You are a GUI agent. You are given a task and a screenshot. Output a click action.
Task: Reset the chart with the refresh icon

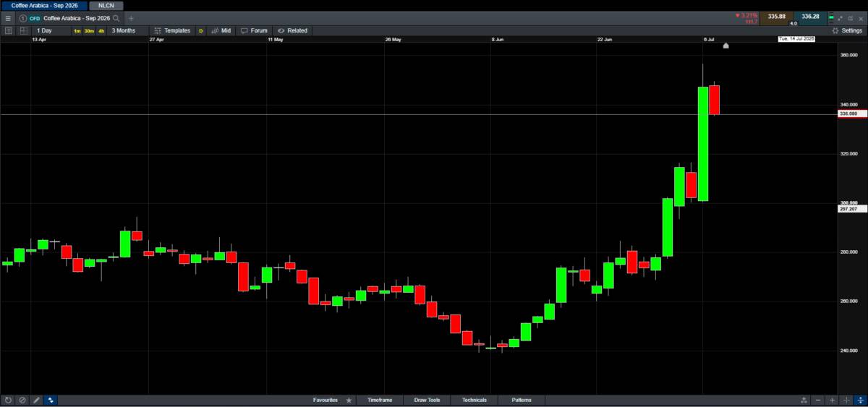coord(8,400)
